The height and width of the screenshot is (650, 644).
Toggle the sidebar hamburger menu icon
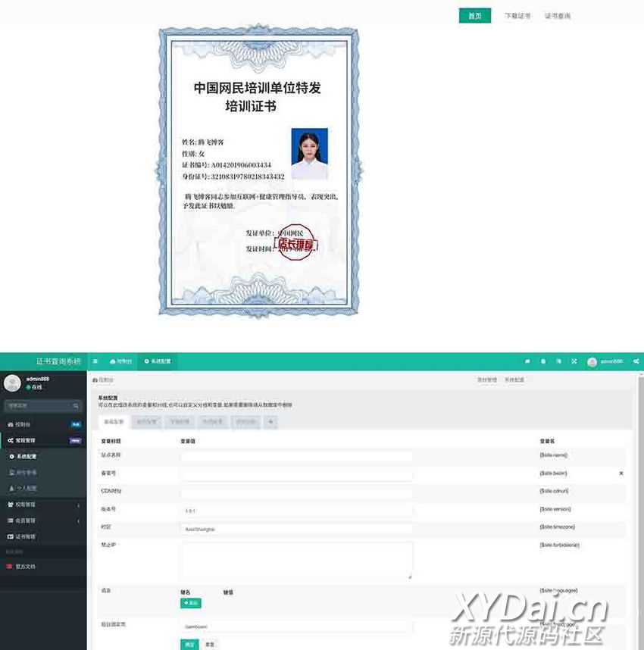pyautogui.click(x=95, y=361)
